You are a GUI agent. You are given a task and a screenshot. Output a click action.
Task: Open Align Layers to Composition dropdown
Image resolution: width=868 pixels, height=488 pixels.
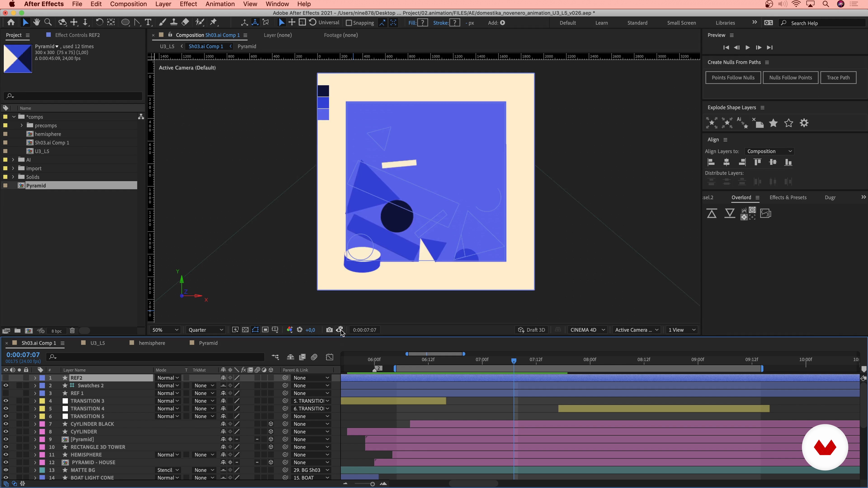769,152
